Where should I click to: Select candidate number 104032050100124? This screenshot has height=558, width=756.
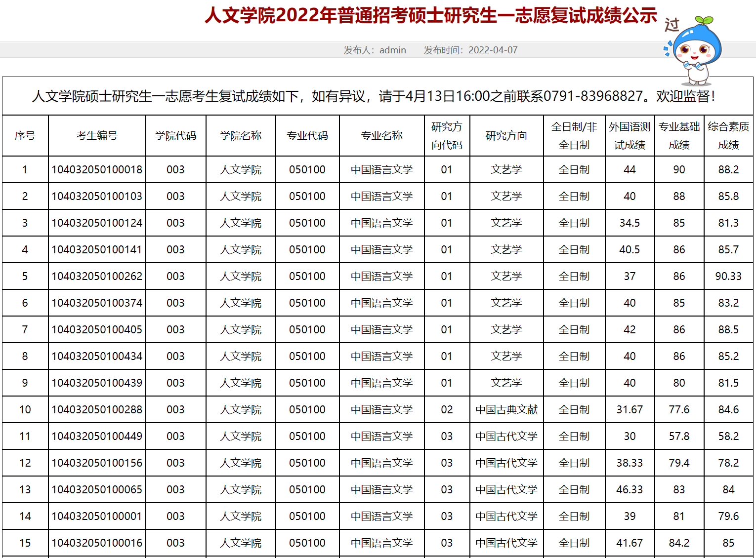point(97,223)
